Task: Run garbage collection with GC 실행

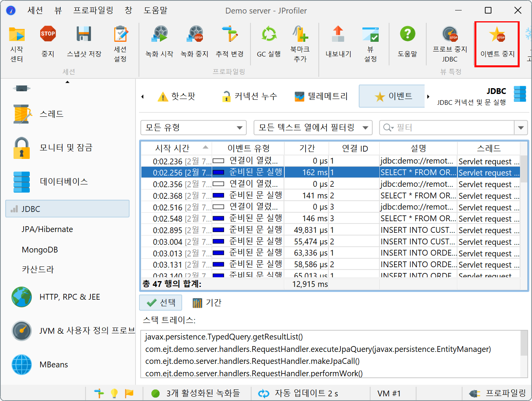Action: click(x=269, y=42)
